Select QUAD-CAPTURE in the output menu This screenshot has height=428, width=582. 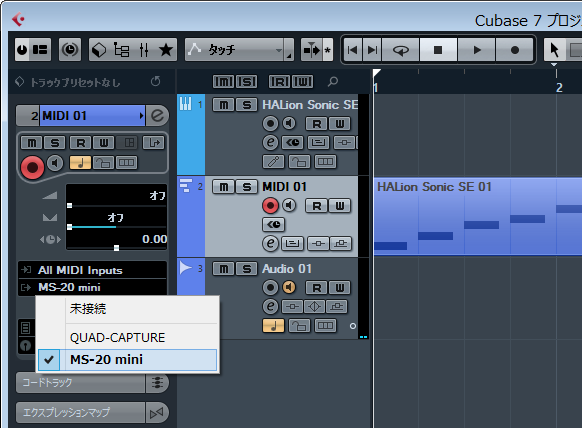click(127, 337)
